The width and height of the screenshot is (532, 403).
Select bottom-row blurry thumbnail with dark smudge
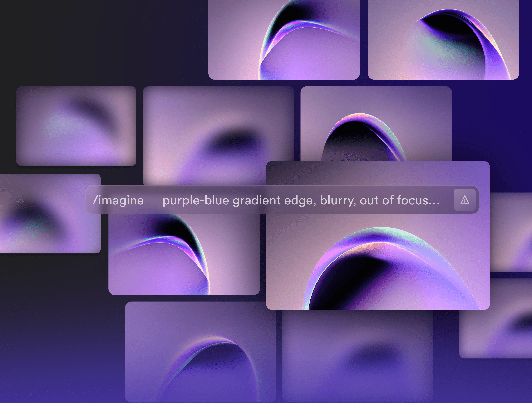[x=357, y=356]
